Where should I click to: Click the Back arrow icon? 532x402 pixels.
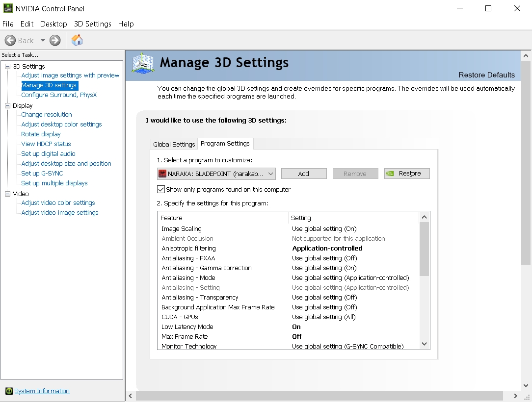coord(10,40)
